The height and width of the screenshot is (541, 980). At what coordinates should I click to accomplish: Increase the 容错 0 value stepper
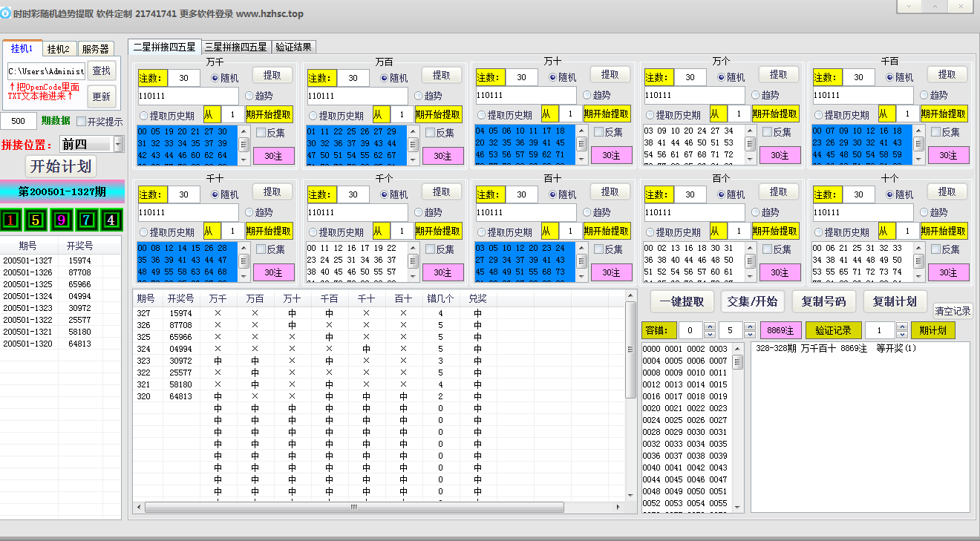coord(709,327)
